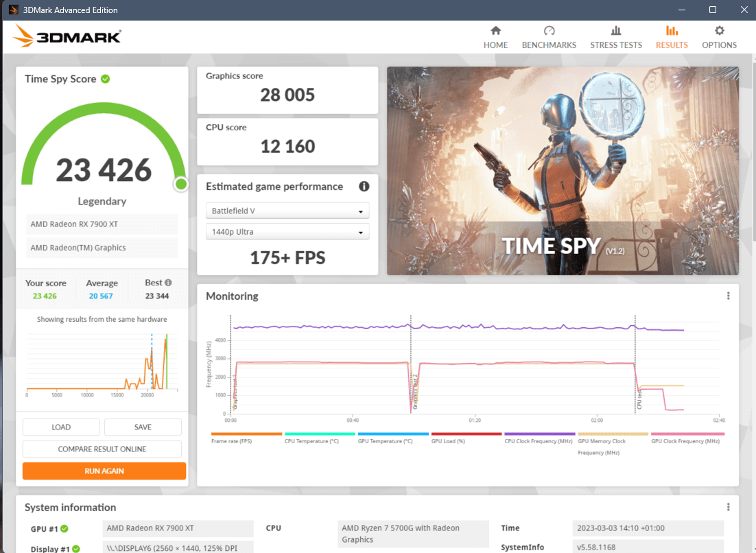This screenshot has width=756, height=553.
Task: Click the Graphics score 28 005 value
Action: [287, 95]
